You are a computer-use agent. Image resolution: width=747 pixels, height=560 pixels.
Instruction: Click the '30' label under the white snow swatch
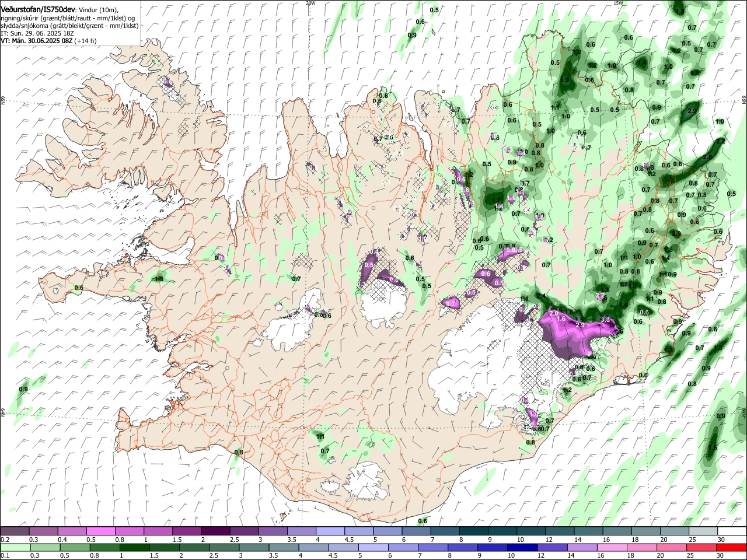coord(721,540)
